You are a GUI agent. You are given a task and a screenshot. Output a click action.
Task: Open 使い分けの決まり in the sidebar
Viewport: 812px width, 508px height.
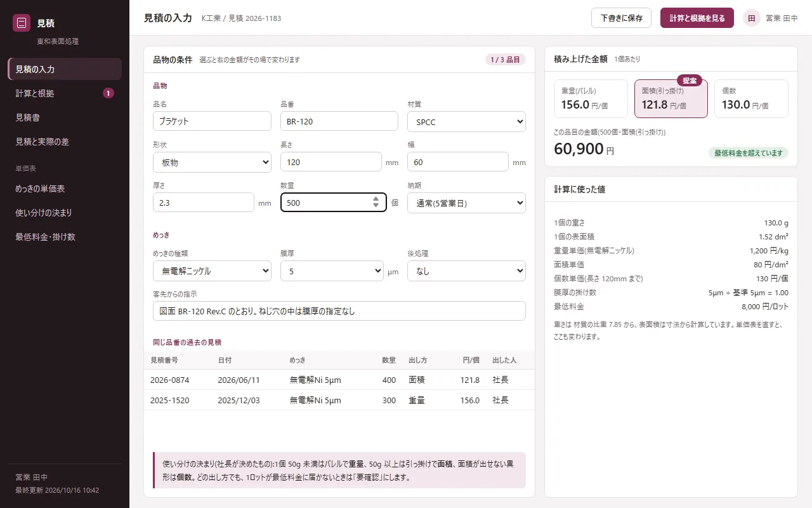[x=65, y=213]
